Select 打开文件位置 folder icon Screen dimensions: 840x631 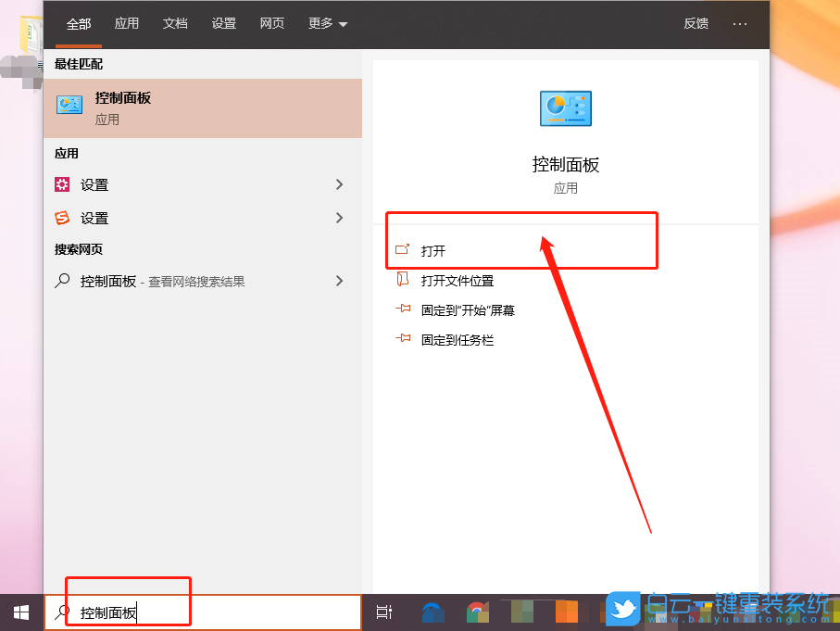402,279
